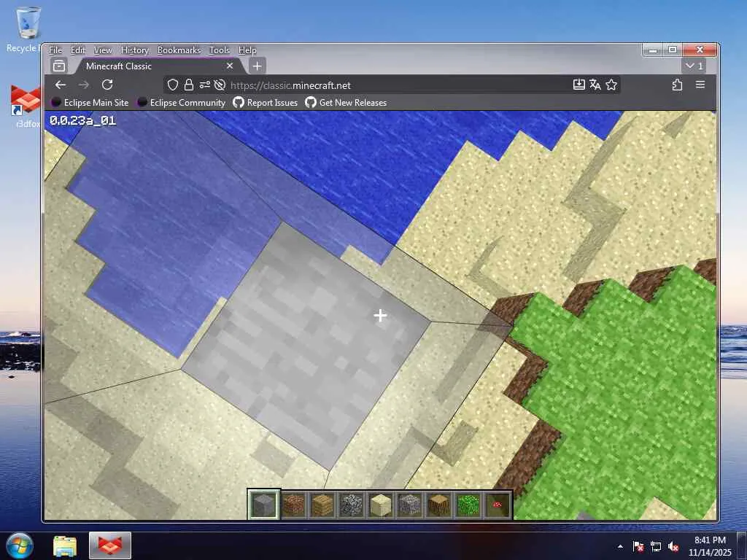The height and width of the screenshot is (560, 747).
Task: Show hidden tray icons arrow
Action: (620, 547)
